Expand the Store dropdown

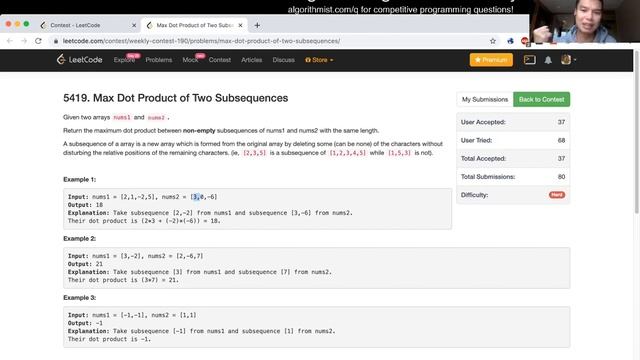[319, 60]
